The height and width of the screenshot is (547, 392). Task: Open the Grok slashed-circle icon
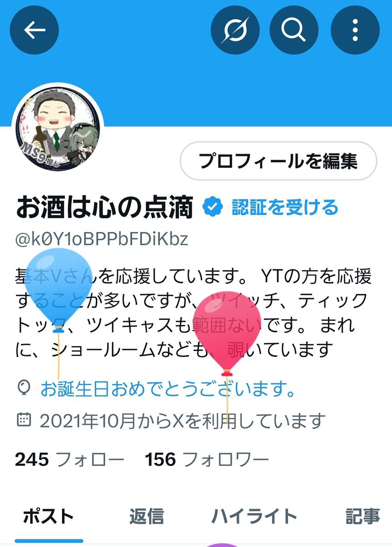235,30
